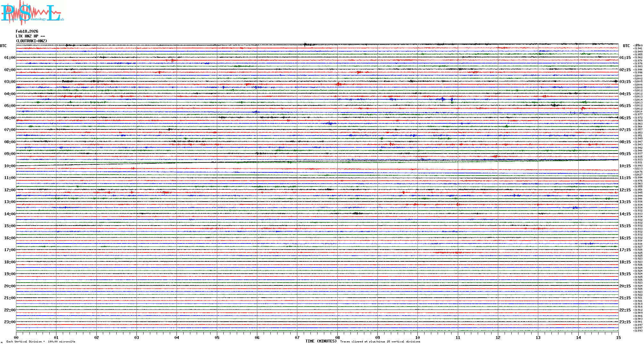Screen dimensions: 644x346
Task: Click minute tick 12 on bottom axis
Action: click(x=498, y=337)
